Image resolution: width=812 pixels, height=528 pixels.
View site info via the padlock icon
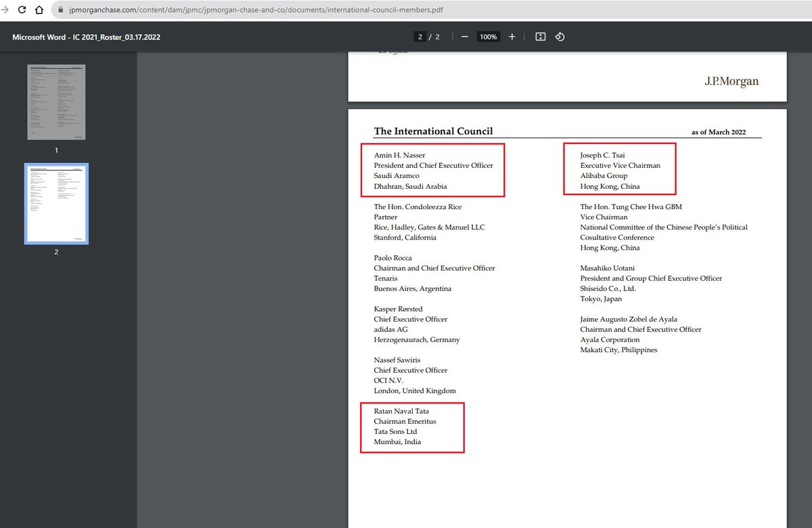pos(61,10)
